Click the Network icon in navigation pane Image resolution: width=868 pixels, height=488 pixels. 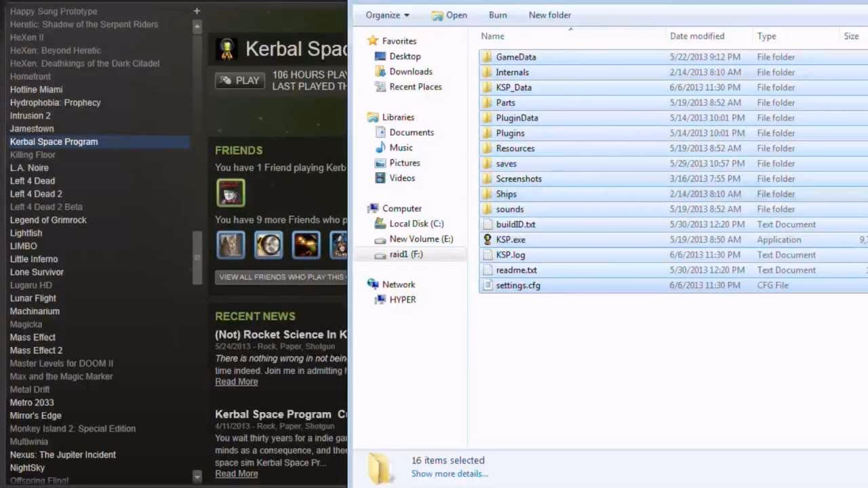click(372, 285)
